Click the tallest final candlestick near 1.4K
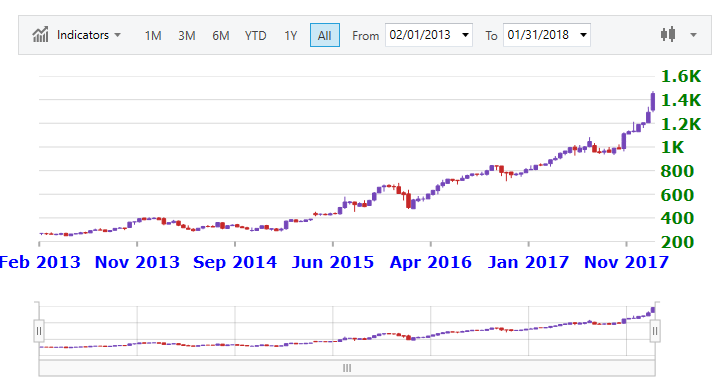 tap(653, 102)
